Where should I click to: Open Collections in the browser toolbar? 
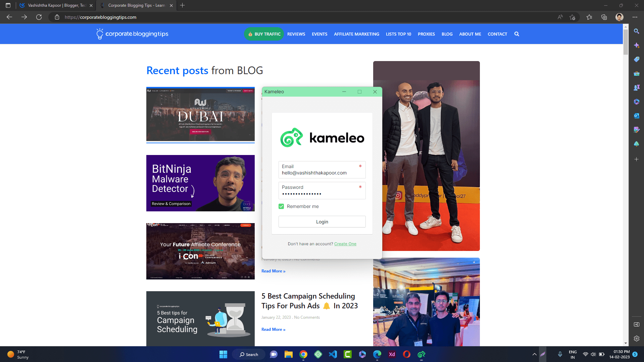tap(604, 17)
